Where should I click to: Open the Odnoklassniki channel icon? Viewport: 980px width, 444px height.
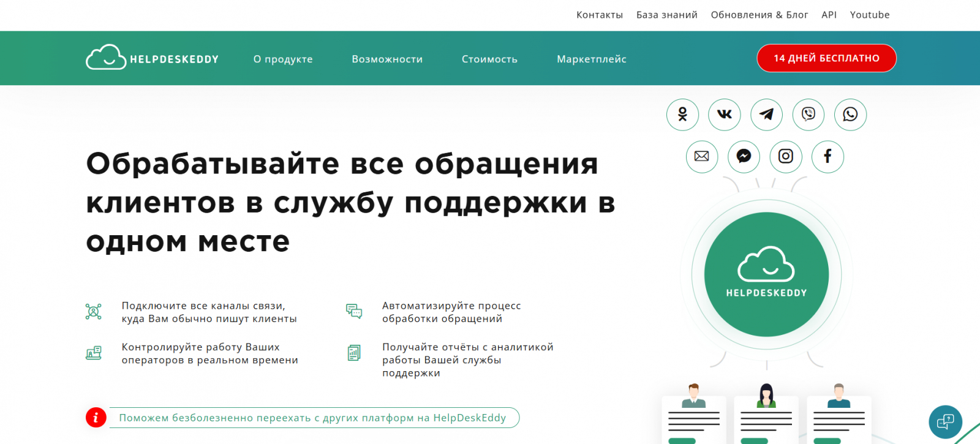pos(682,115)
